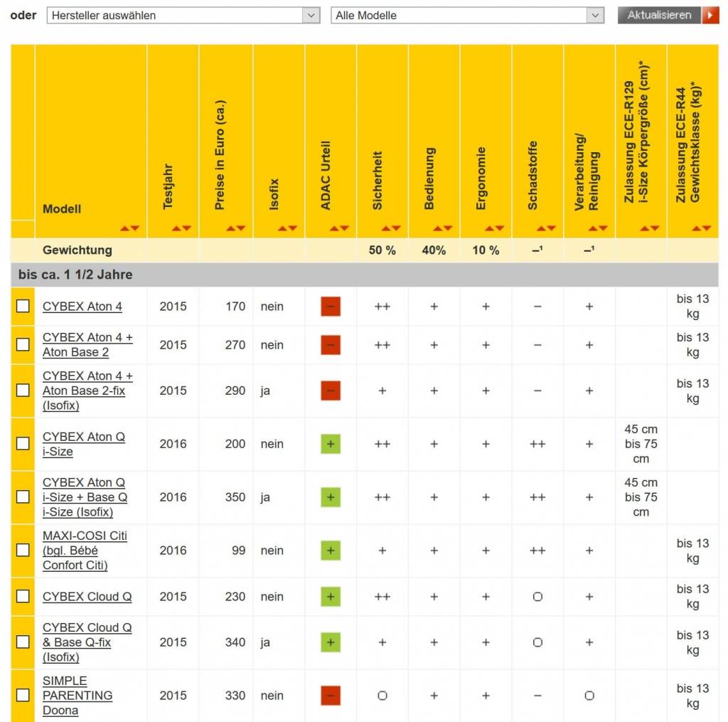728x722 pixels.
Task: Tick the Cloud Q & Base Q-fix checkbox
Action: [23, 642]
